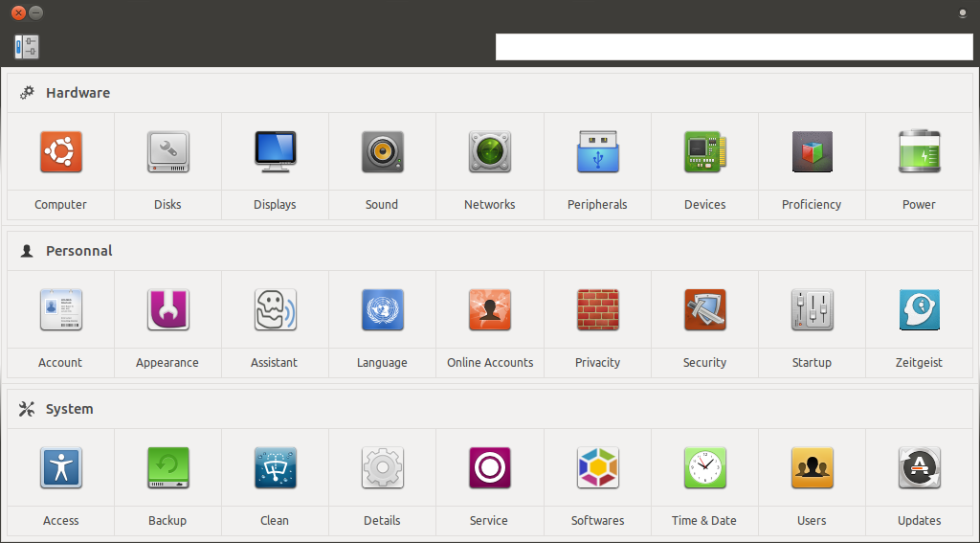Click the Assistant label

coord(274,363)
